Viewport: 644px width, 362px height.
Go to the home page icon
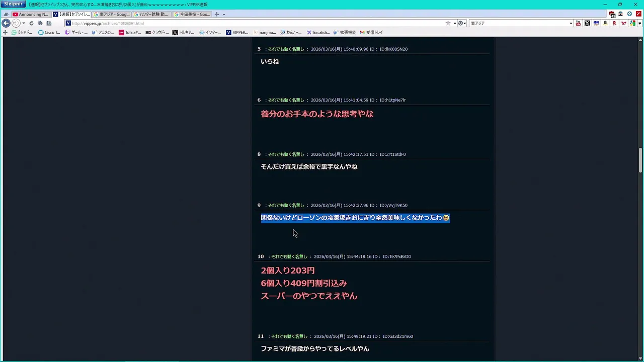(40, 23)
